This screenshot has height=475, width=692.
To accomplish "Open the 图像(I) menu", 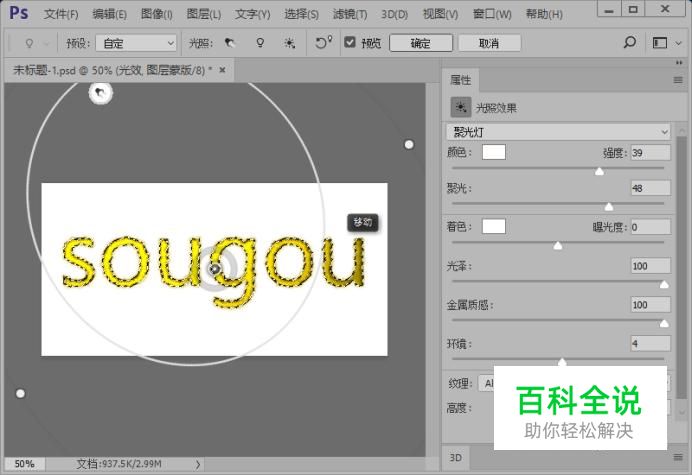I will pyautogui.click(x=157, y=14).
